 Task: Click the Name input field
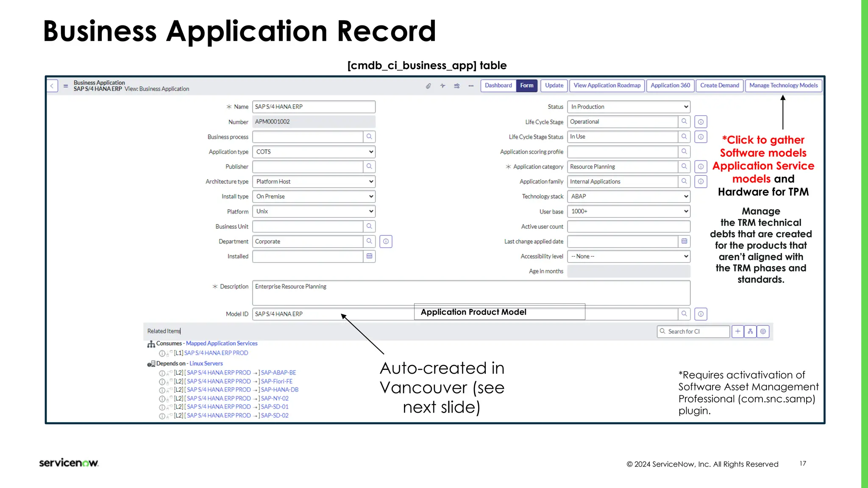click(x=314, y=107)
